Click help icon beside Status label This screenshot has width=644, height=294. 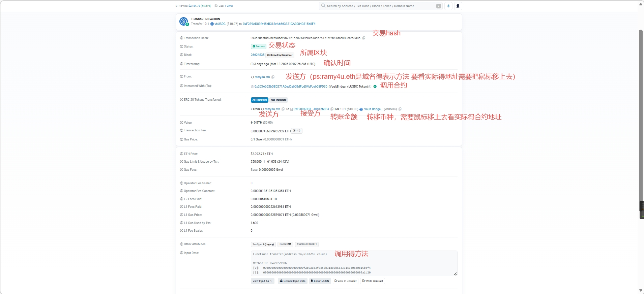coord(182,46)
